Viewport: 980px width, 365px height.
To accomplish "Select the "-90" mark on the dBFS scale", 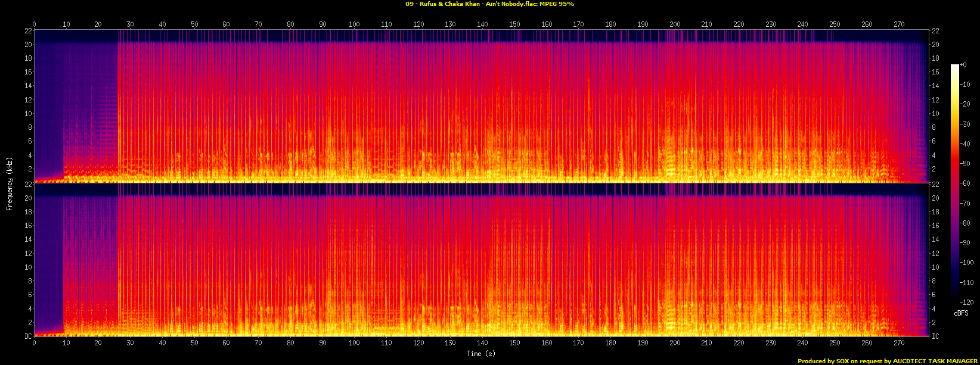I will point(966,243).
